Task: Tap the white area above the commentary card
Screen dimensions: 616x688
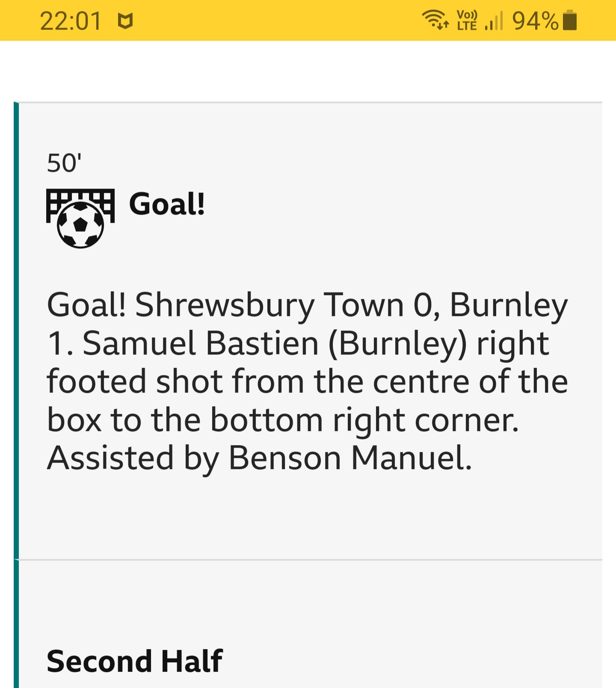Action: [308, 71]
